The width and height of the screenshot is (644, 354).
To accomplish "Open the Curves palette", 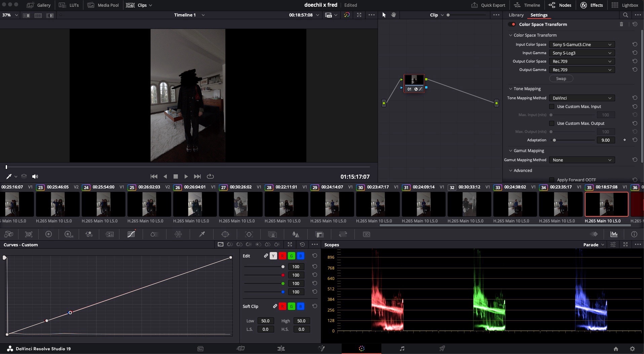I will [131, 234].
